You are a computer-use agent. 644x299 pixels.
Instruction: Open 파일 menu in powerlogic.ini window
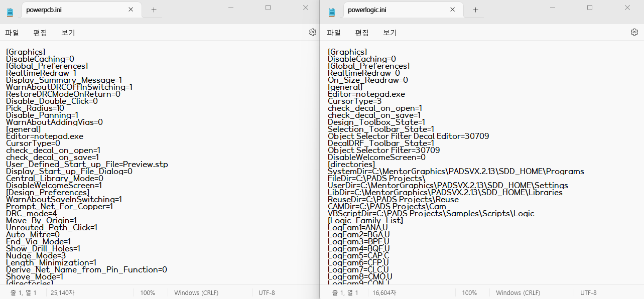coord(334,33)
